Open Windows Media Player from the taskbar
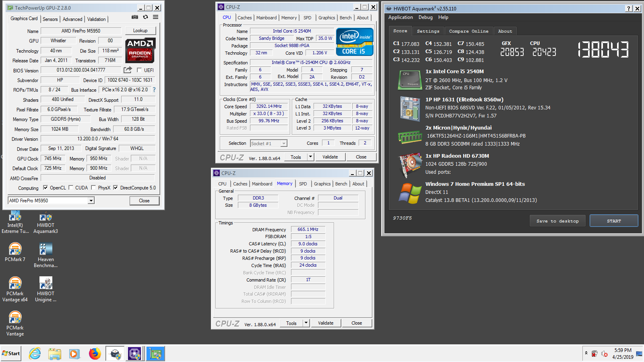Viewport: 644px width, 362px height. pos(74,354)
